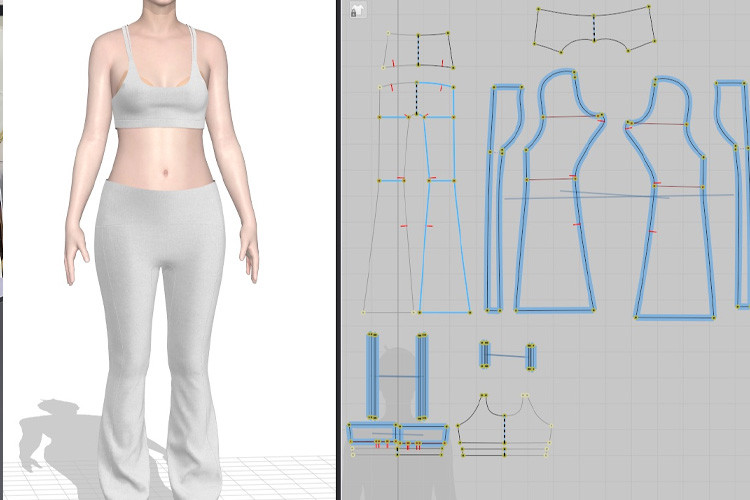Click the locked garment icon in 2D window
The width and height of the screenshot is (750, 500).
(x=357, y=11)
